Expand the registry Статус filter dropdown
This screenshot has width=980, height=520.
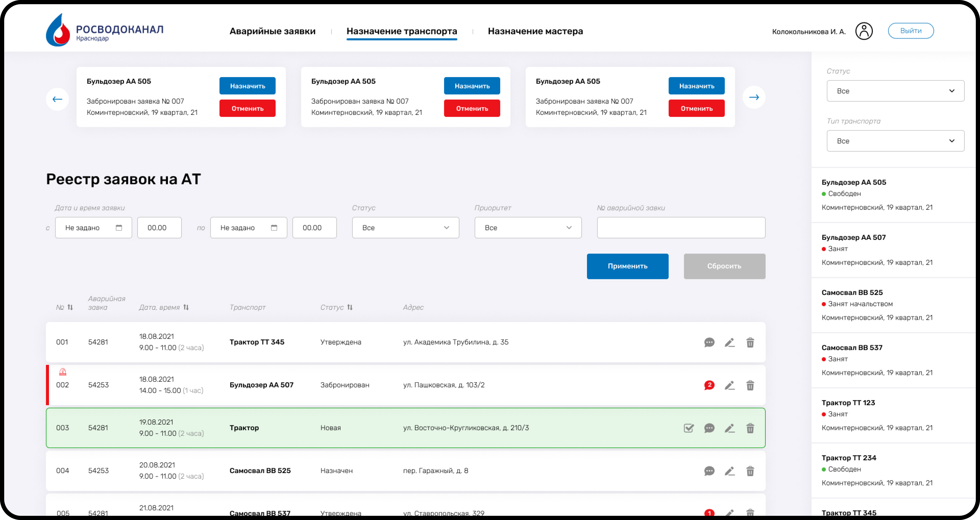[406, 228]
